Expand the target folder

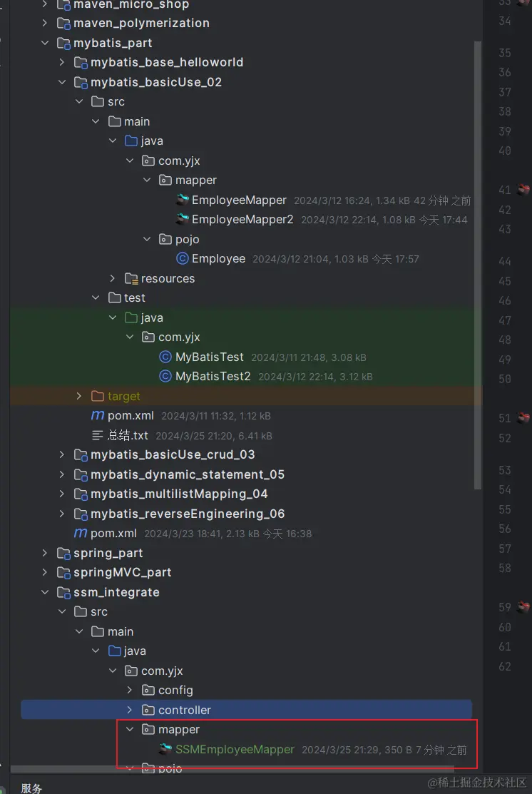pyautogui.click(x=79, y=396)
